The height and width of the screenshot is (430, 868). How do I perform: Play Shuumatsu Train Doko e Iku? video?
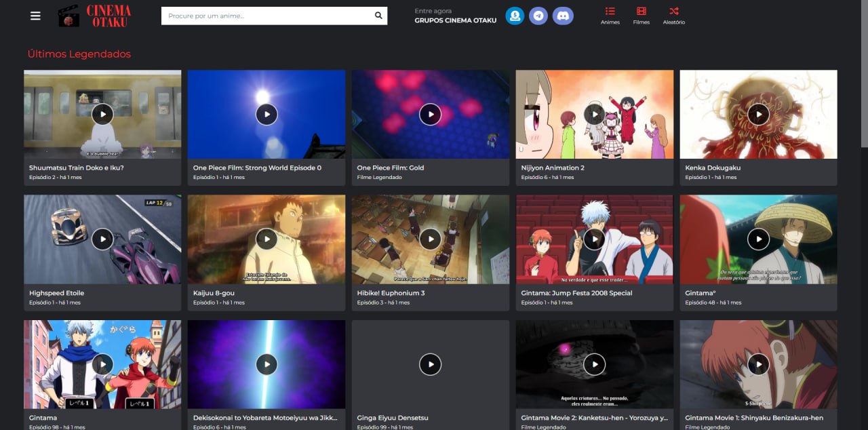pos(102,114)
